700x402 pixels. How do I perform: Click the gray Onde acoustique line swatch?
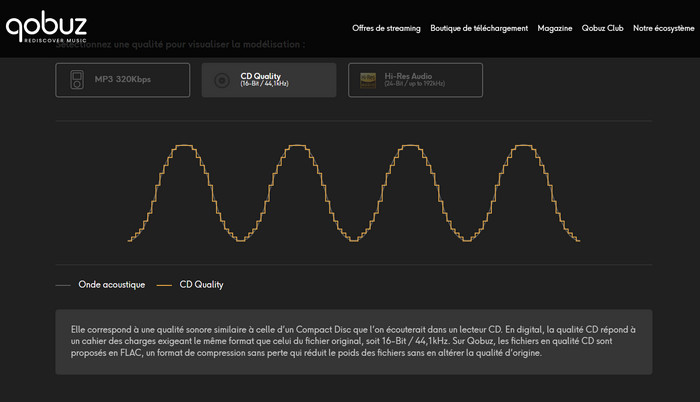click(x=63, y=285)
